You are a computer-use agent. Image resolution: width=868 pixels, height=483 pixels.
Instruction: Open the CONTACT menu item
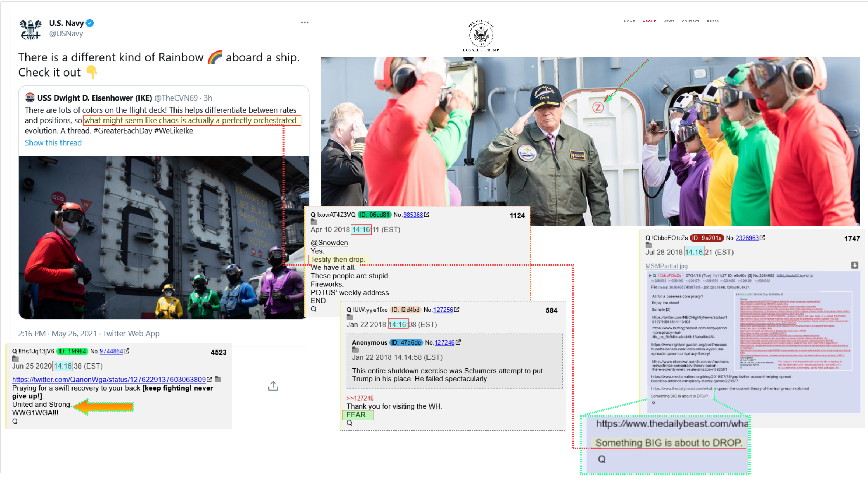coord(690,21)
